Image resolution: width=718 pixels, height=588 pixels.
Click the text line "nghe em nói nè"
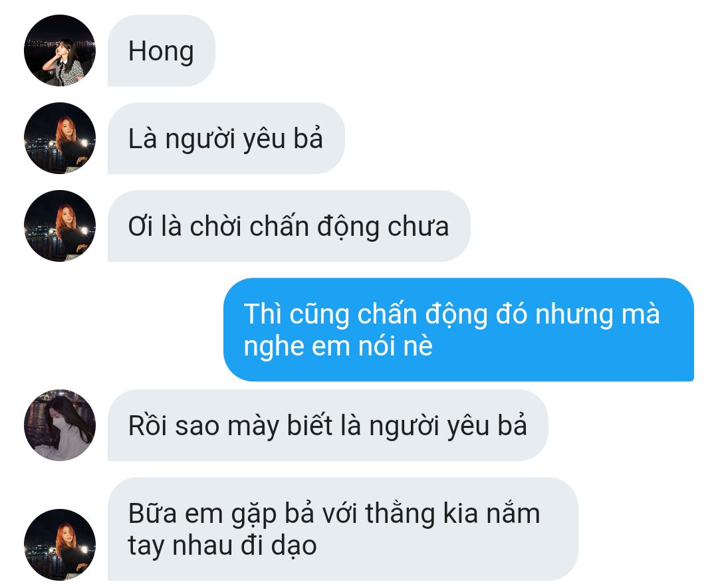tap(338, 346)
